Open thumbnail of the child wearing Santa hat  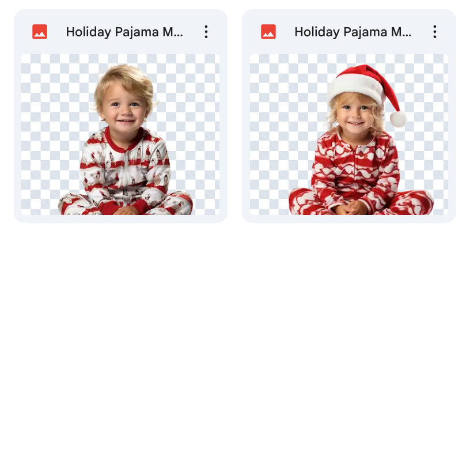coord(349,134)
